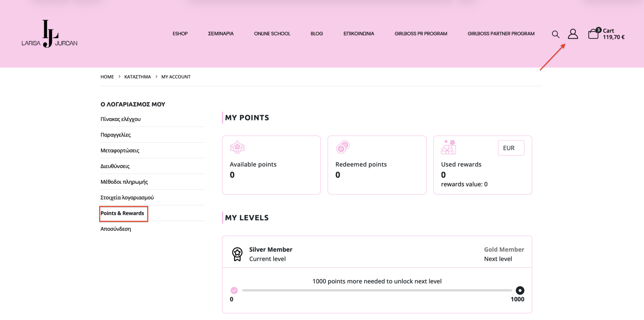Click the Available points label

click(x=253, y=164)
